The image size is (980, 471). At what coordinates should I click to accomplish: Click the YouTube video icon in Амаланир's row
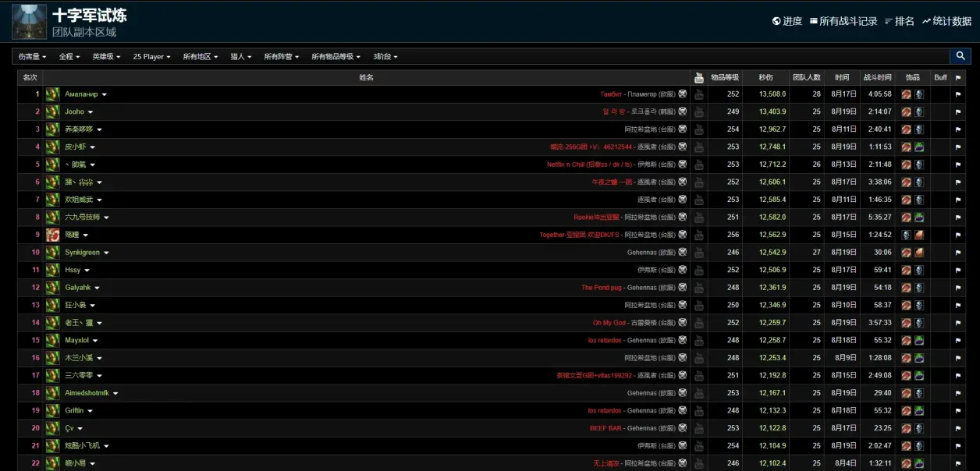[x=698, y=94]
